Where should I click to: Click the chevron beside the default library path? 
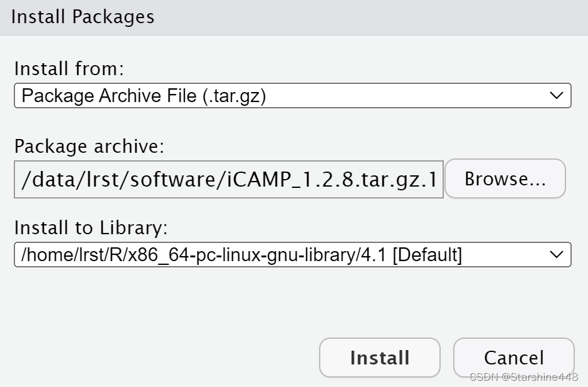(557, 255)
